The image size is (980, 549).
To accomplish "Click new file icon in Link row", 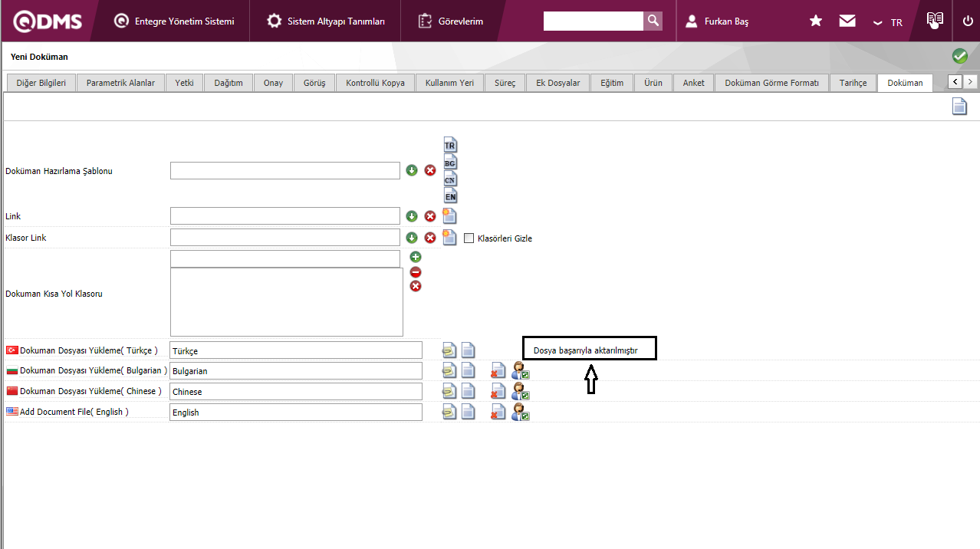I will tap(449, 216).
